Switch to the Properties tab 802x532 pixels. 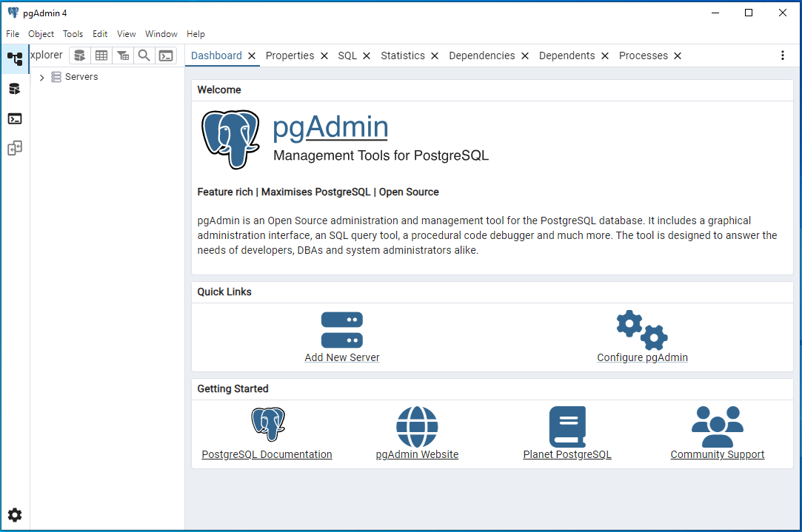(290, 55)
